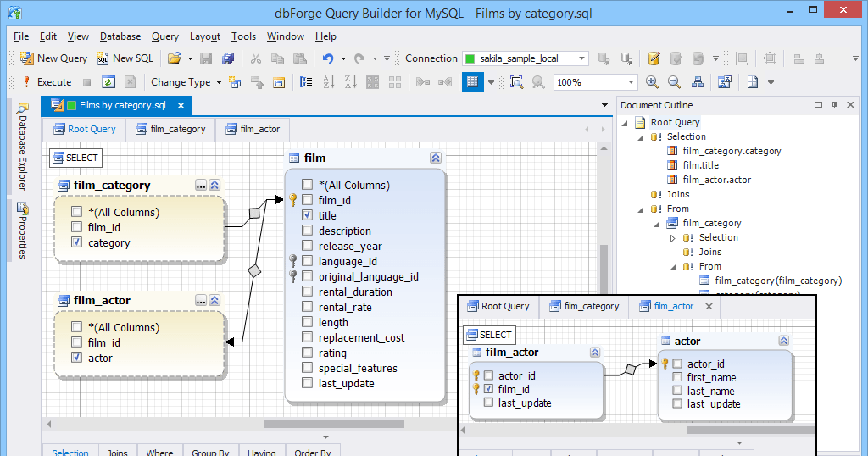Viewport: 868px width, 456px height.
Task: Click the edit note pencil icon
Action: 654,58
